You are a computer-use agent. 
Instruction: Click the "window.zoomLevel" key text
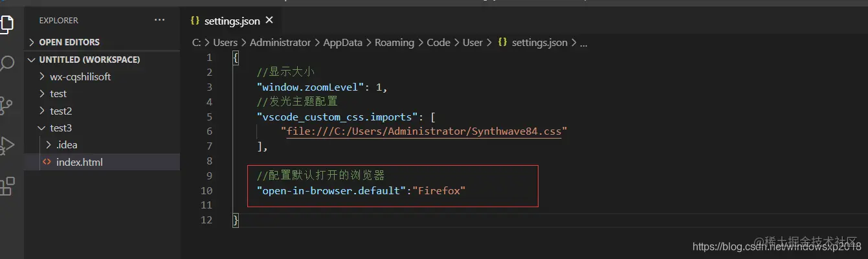(311, 87)
